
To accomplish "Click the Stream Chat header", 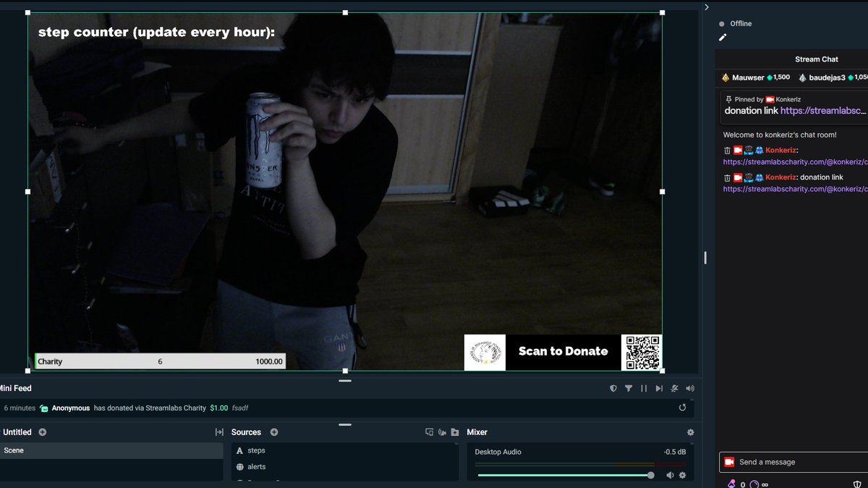I will point(817,59).
